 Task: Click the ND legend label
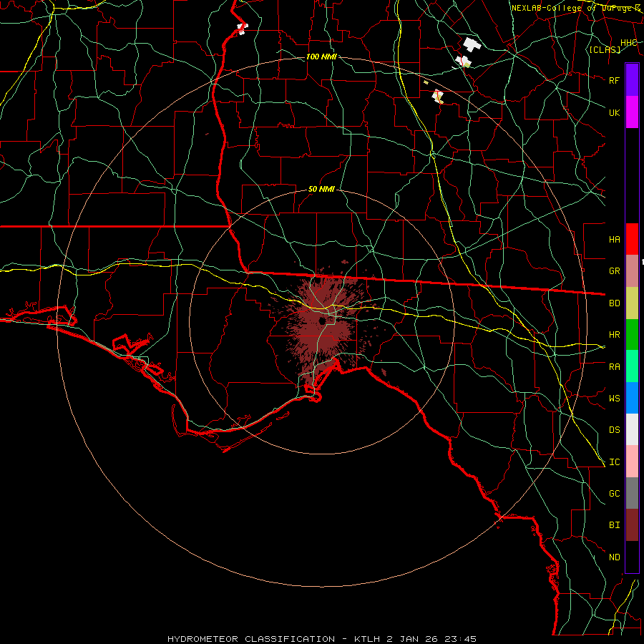[x=614, y=557]
